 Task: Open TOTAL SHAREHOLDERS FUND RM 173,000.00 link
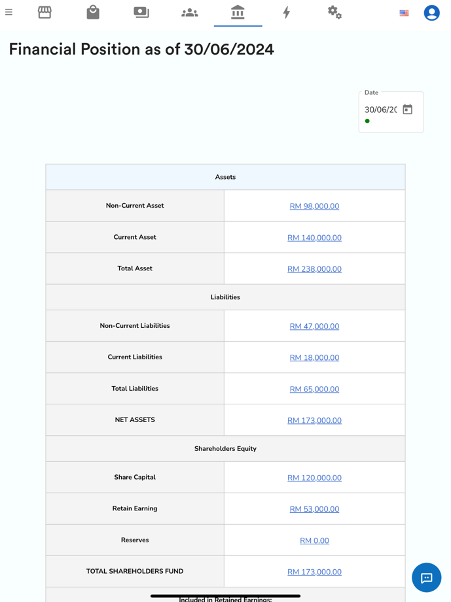pyautogui.click(x=314, y=572)
